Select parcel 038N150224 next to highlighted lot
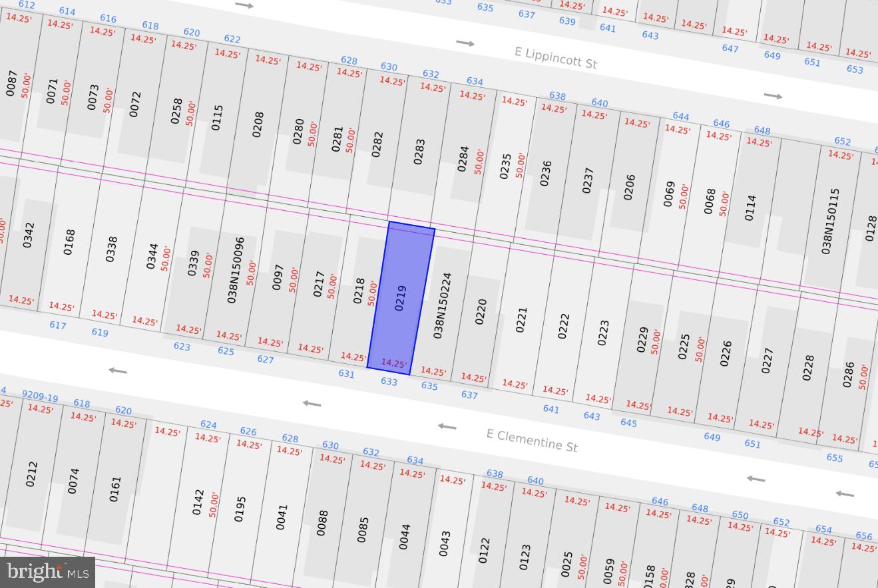This screenshot has width=878, height=588. (442, 305)
